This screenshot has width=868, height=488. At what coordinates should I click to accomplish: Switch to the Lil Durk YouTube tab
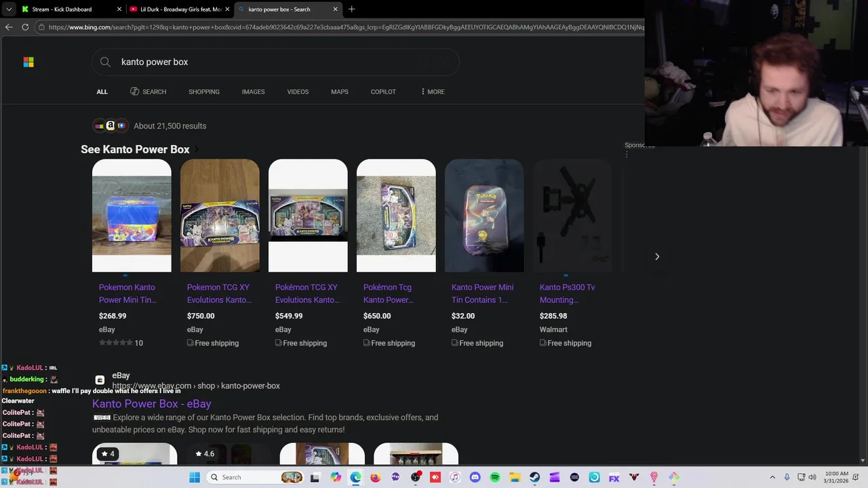tap(180, 9)
